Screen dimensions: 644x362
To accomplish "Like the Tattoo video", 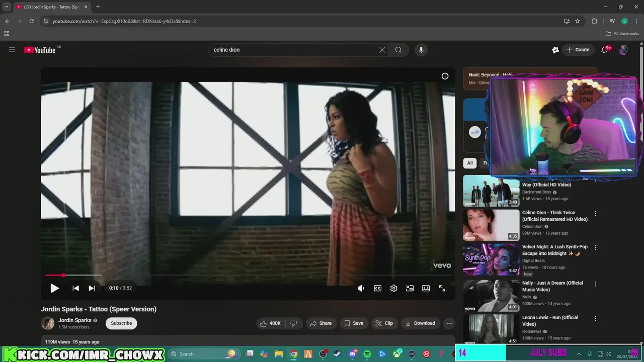I will [270, 323].
